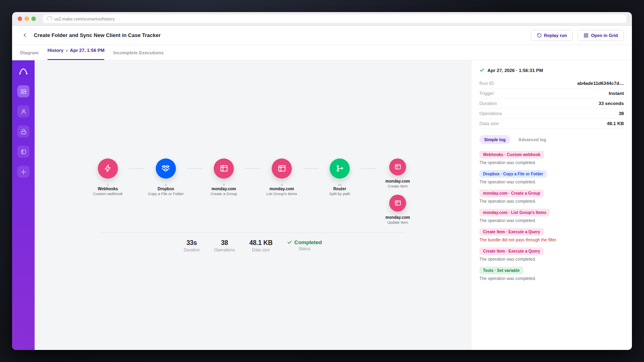Click the Trigger value Instant
Viewport: 644px width, 362px height.
pos(616,93)
